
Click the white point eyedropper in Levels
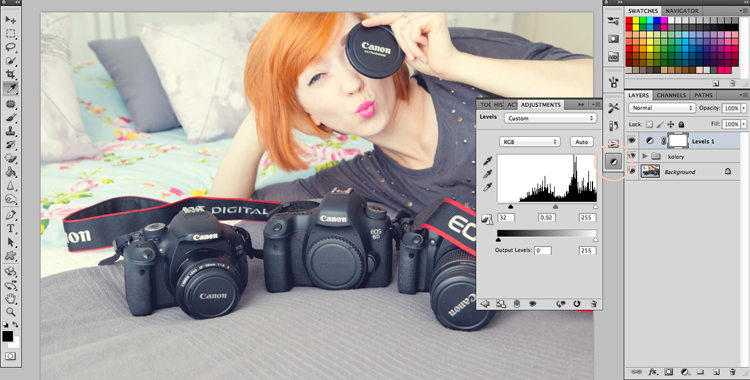(487, 188)
